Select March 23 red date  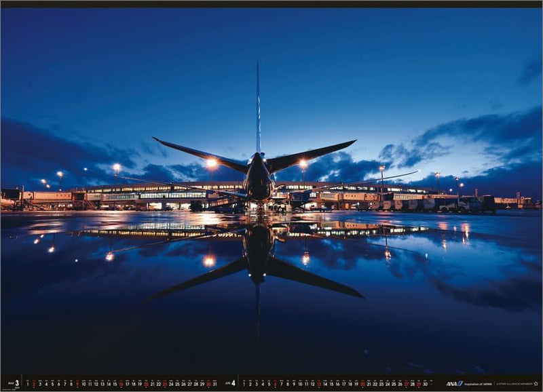tap(165, 384)
